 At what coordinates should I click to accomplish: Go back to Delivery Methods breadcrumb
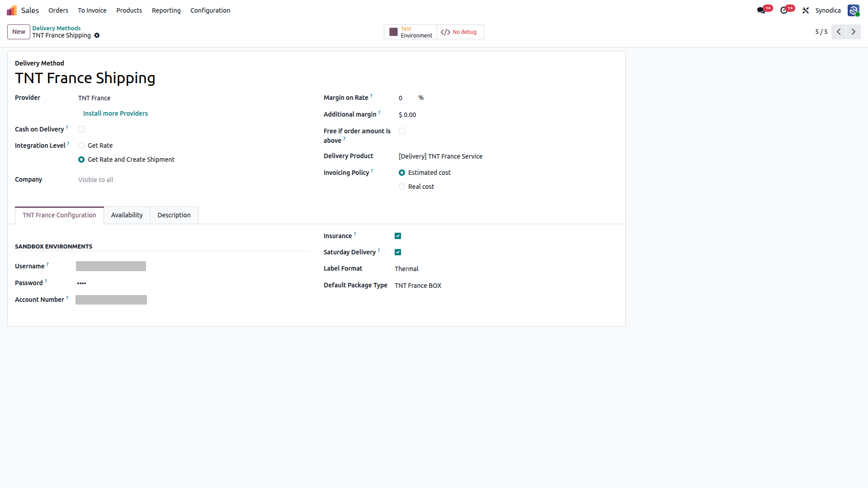tap(57, 28)
